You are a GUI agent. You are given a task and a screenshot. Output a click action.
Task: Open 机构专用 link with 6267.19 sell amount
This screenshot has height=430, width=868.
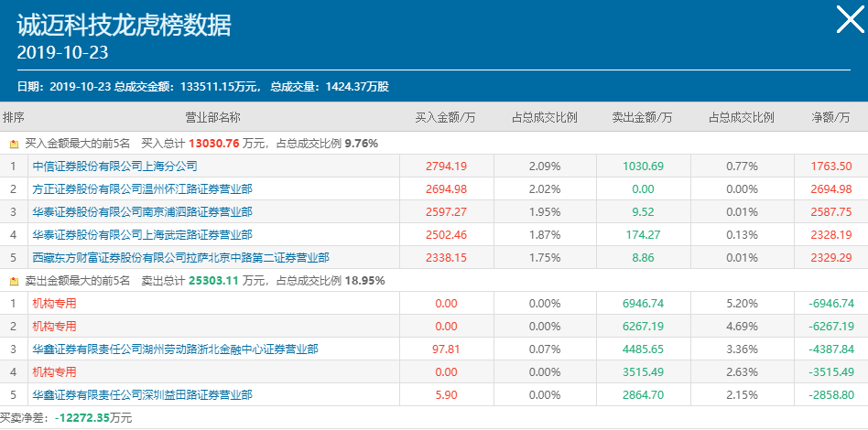(x=55, y=326)
